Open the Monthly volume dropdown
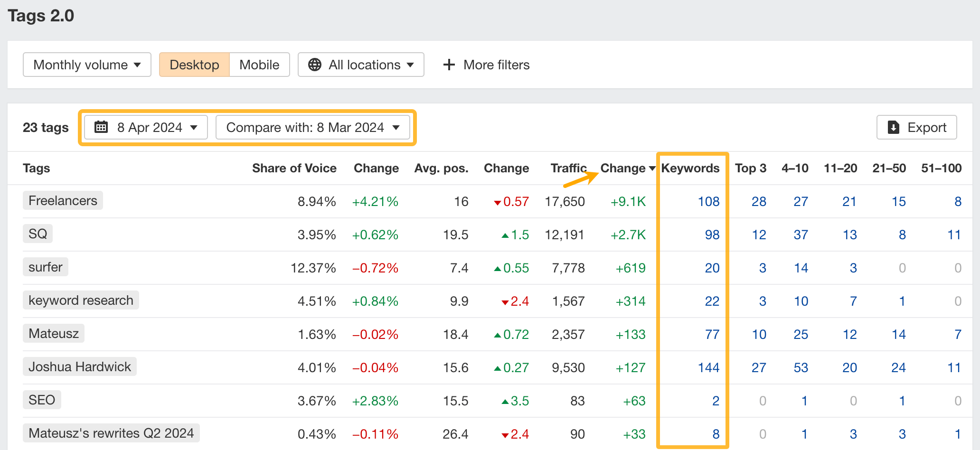Screen dimensions: 980x450 [x=86, y=65]
